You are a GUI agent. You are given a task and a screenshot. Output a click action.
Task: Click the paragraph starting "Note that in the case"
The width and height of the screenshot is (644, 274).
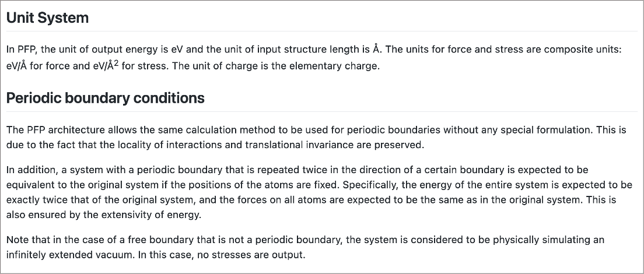click(304, 247)
